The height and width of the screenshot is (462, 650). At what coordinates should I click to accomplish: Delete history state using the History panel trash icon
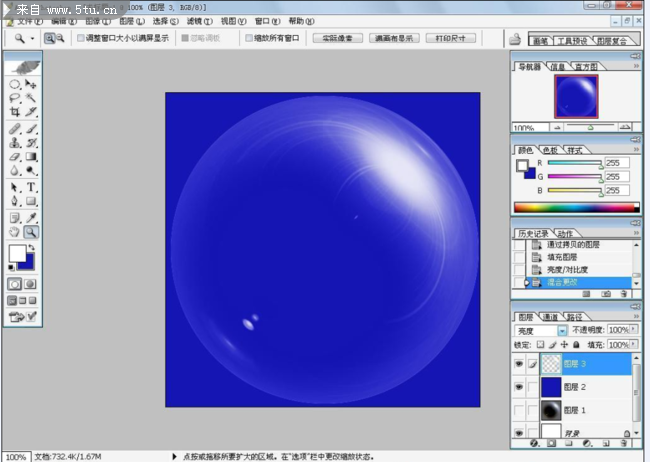coord(623,294)
